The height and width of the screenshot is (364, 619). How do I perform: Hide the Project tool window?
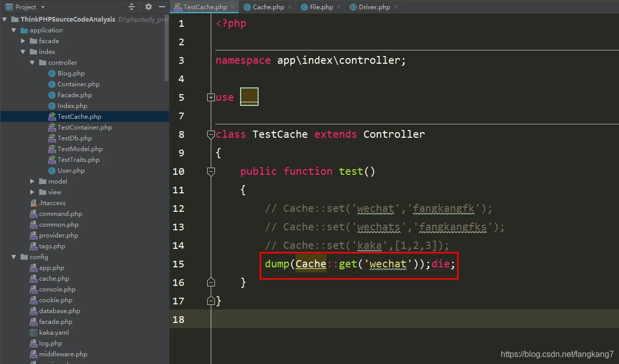(x=161, y=7)
